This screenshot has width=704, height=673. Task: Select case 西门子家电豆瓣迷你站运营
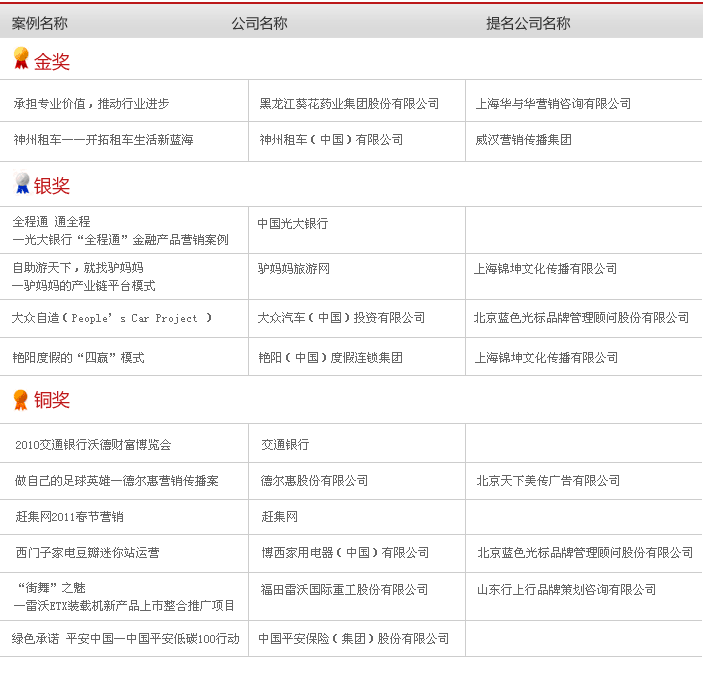tap(88, 553)
